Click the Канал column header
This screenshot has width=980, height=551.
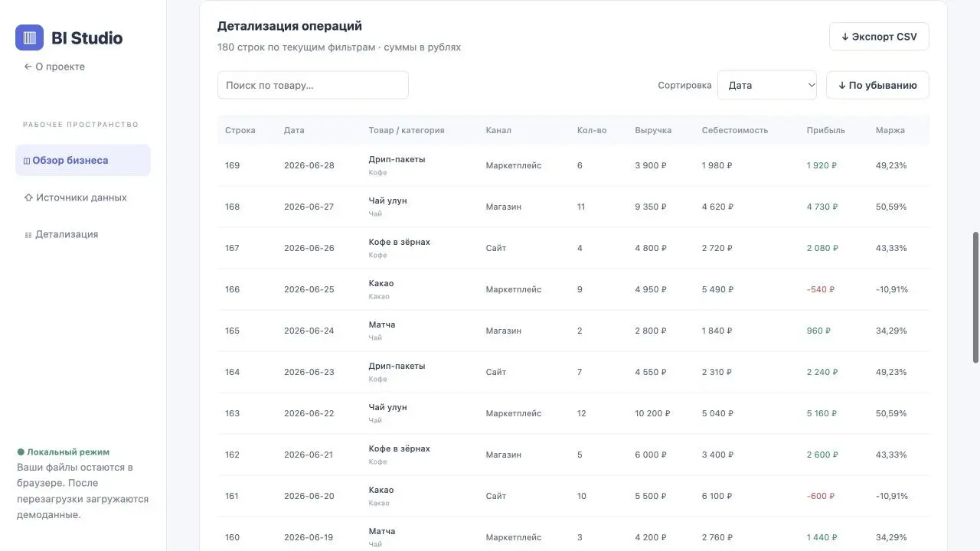[x=498, y=130]
